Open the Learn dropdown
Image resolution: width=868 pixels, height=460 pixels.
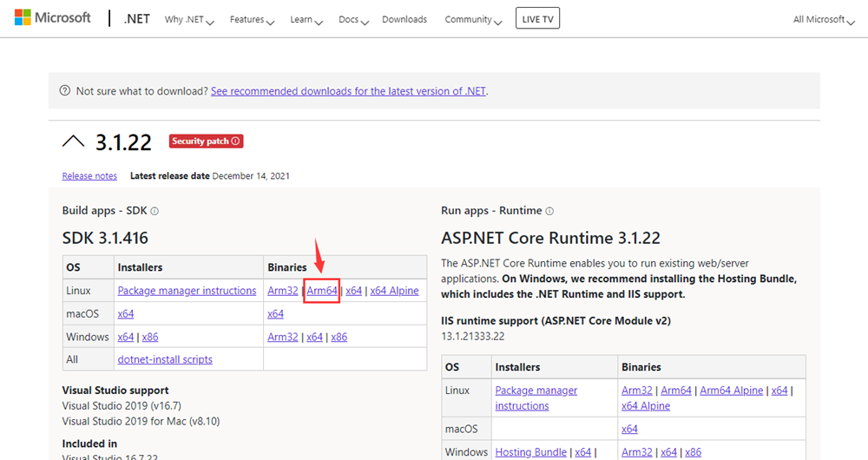pyautogui.click(x=306, y=19)
